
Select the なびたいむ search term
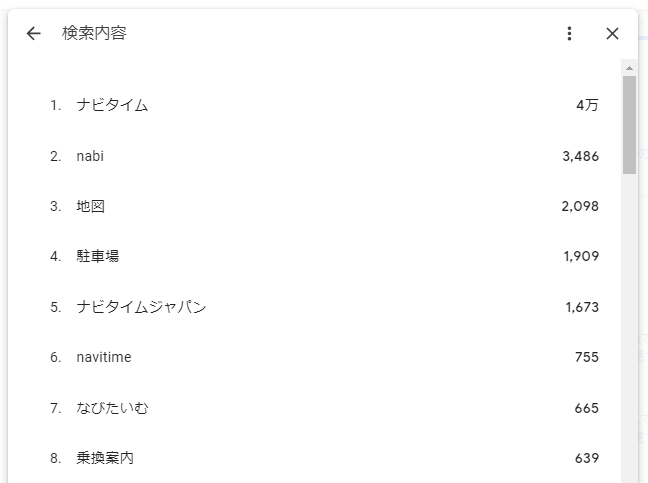coord(112,408)
